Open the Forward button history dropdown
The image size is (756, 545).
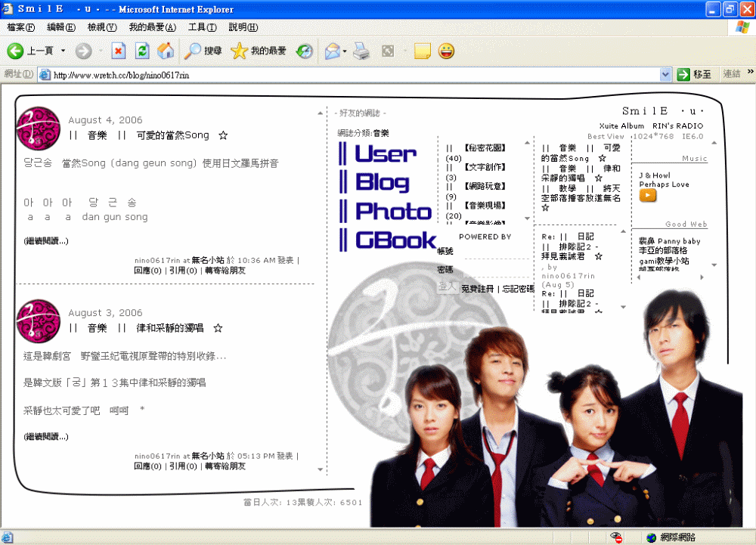coord(101,51)
